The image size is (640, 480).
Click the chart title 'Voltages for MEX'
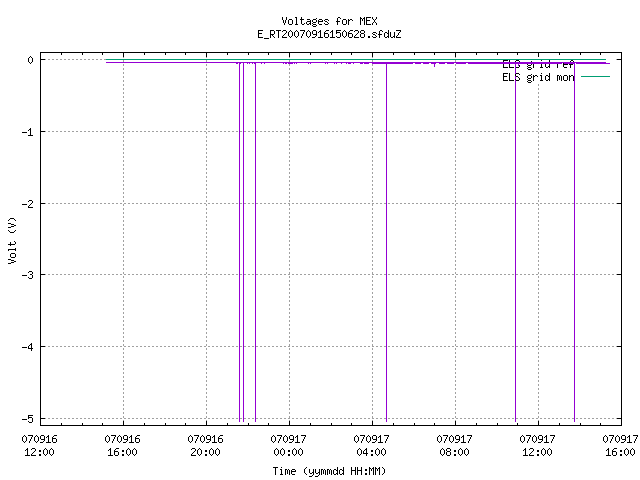329,21
